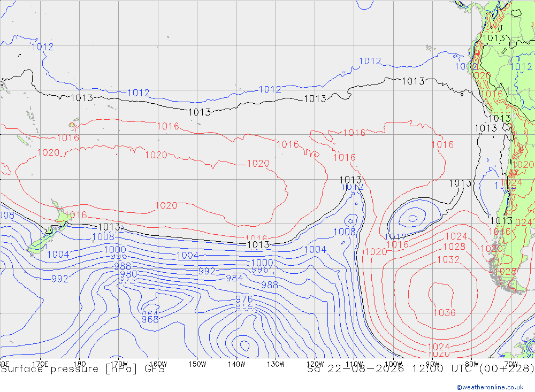Click New Zealand's South Island landmass
Viewport: 535px width, 392px height.
(43, 241)
